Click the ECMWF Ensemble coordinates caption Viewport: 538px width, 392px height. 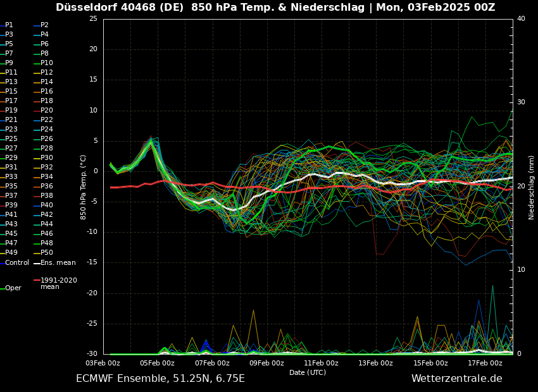click(x=160, y=379)
